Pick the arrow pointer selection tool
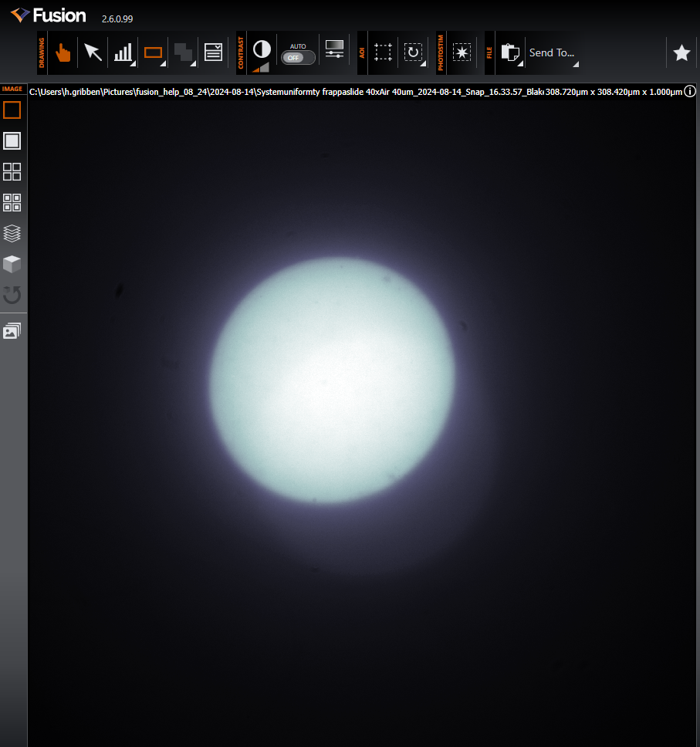This screenshot has width=700, height=747. coord(93,52)
